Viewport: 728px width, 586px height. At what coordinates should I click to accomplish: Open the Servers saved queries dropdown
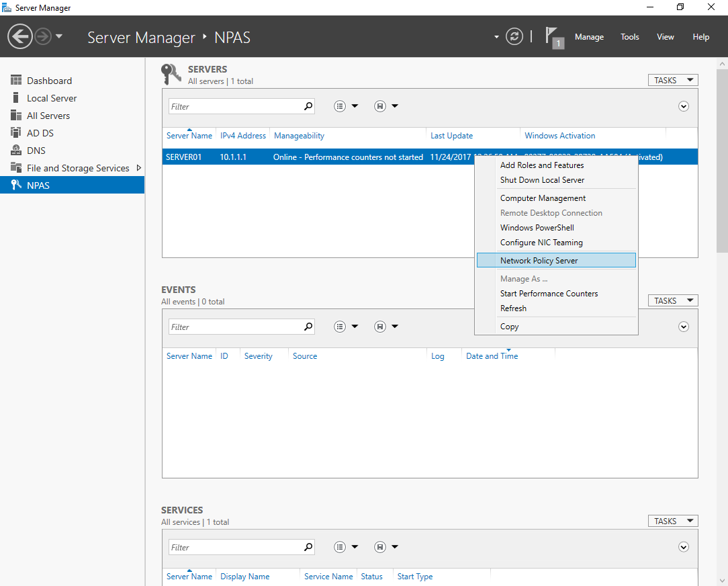click(x=386, y=106)
